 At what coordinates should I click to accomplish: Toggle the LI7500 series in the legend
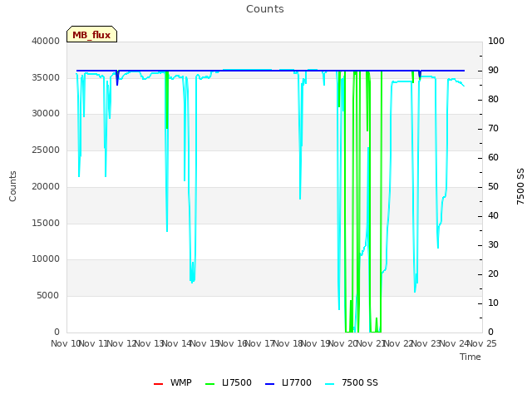229,382
